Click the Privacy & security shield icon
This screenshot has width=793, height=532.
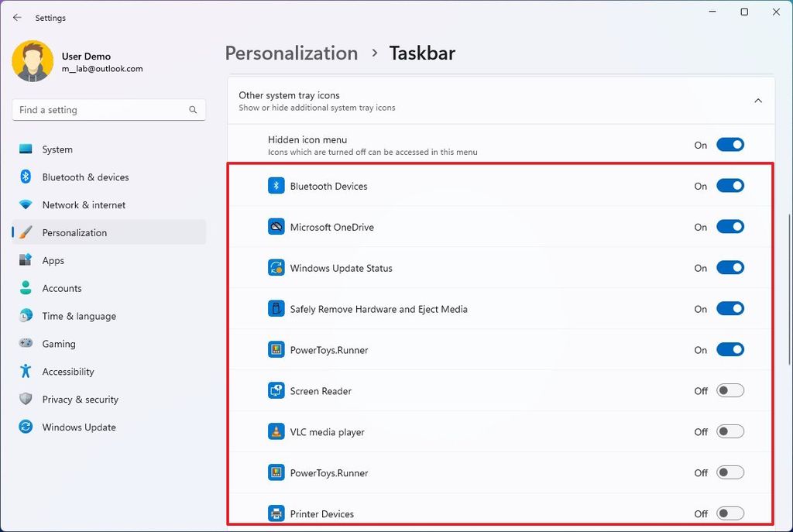(x=24, y=400)
